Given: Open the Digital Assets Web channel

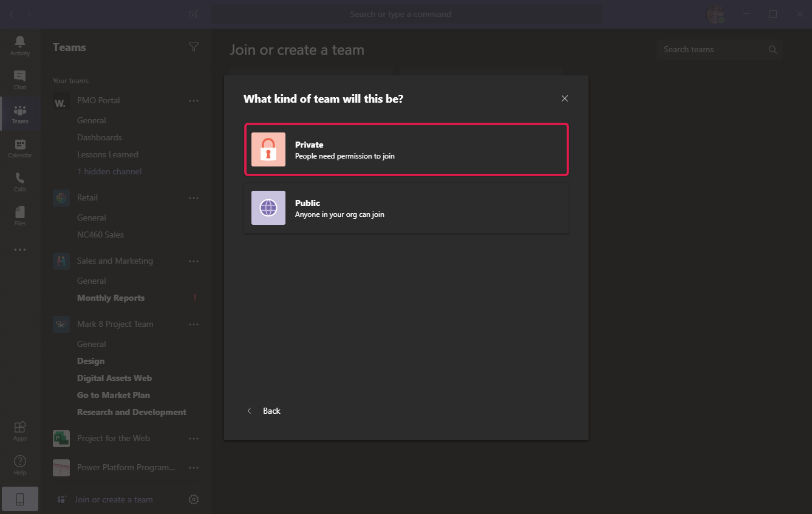Looking at the screenshot, I should 114,378.
